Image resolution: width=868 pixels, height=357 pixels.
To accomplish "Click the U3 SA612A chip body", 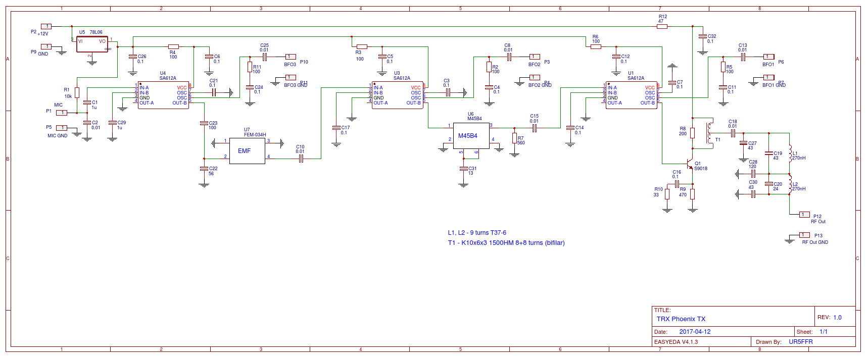I will [397, 95].
